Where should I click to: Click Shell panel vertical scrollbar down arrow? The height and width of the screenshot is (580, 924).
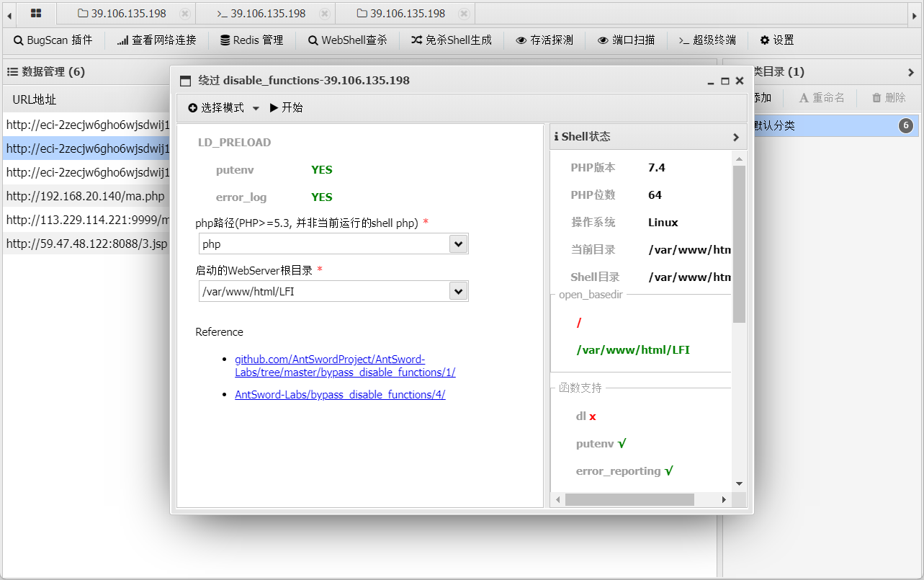(739, 483)
